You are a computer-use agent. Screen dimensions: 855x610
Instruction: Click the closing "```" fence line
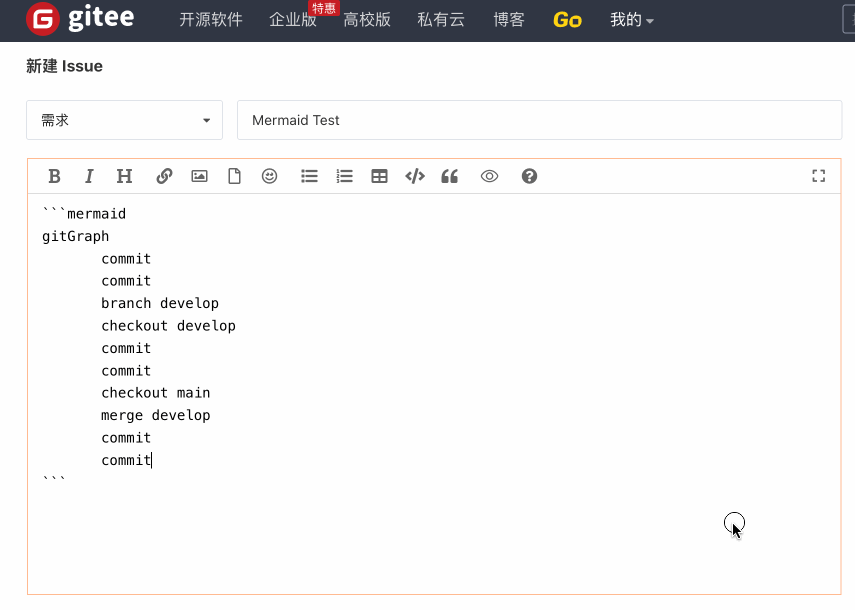pos(54,479)
